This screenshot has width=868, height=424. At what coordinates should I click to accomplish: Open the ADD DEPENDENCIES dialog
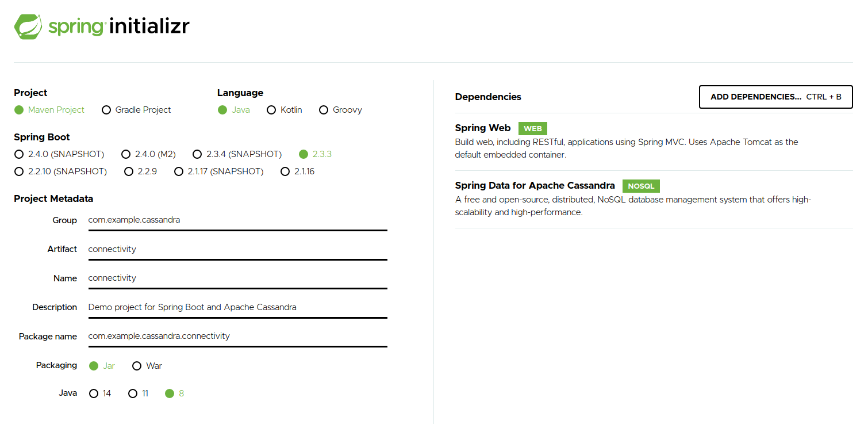pos(775,97)
